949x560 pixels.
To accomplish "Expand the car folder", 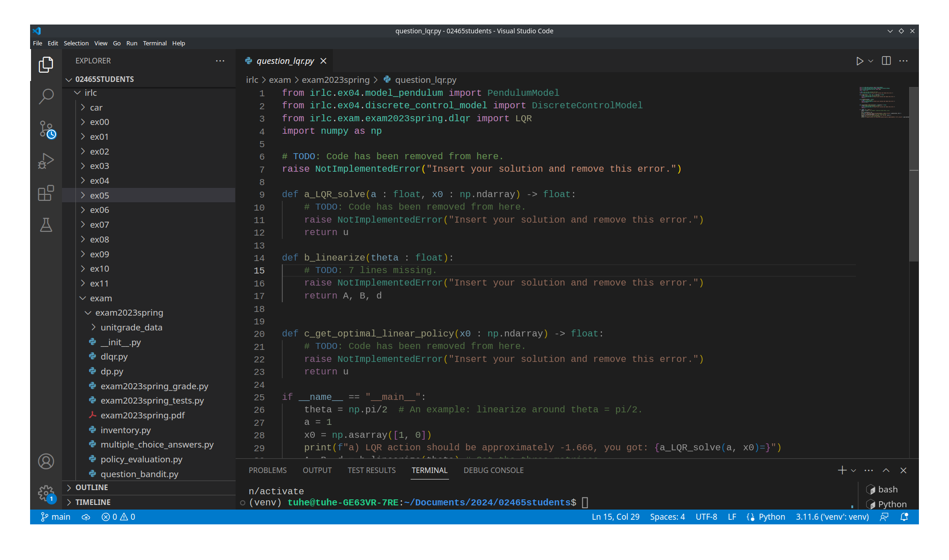I will click(149, 107).
